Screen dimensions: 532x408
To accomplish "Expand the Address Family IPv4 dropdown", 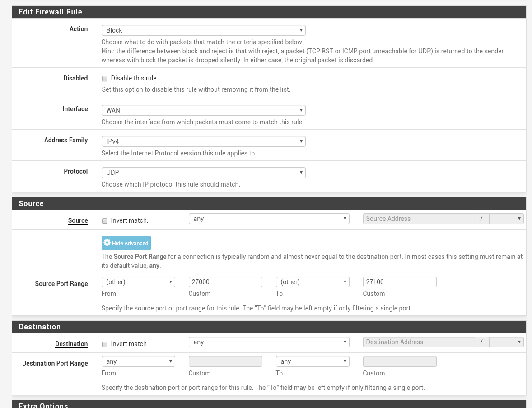I will point(203,141).
